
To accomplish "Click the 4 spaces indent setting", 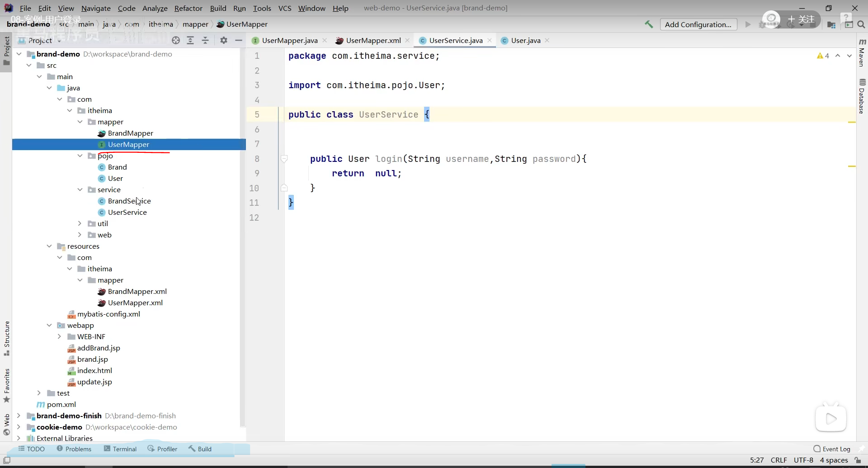I will (834, 460).
